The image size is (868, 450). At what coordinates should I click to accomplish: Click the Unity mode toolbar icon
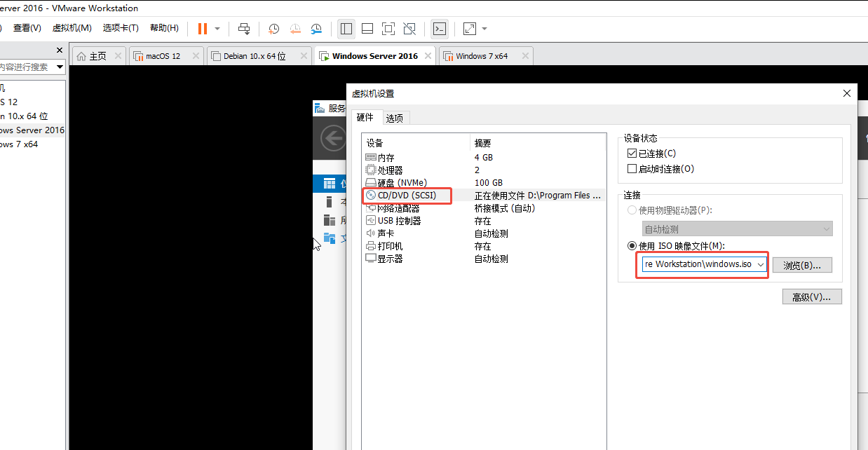pos(410,29)
